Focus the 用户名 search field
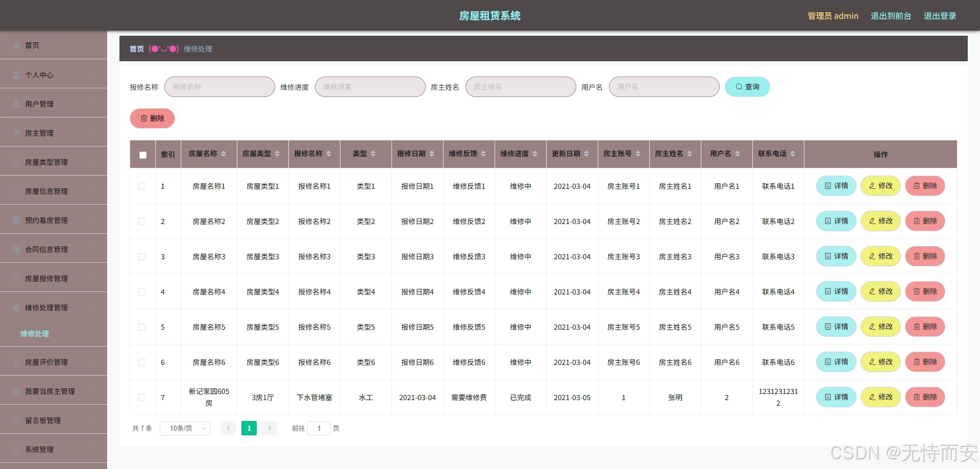 [664, 87]
